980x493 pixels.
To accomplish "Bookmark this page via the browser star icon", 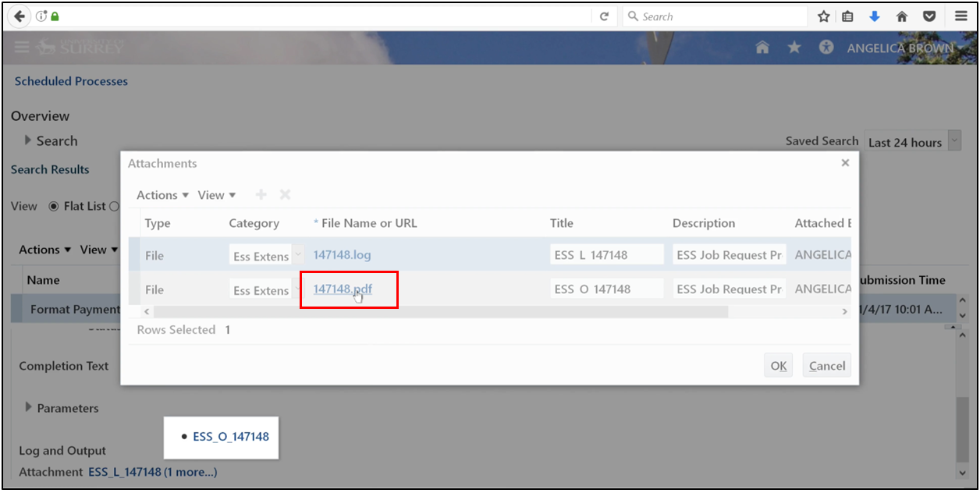I will pos(822,16).
